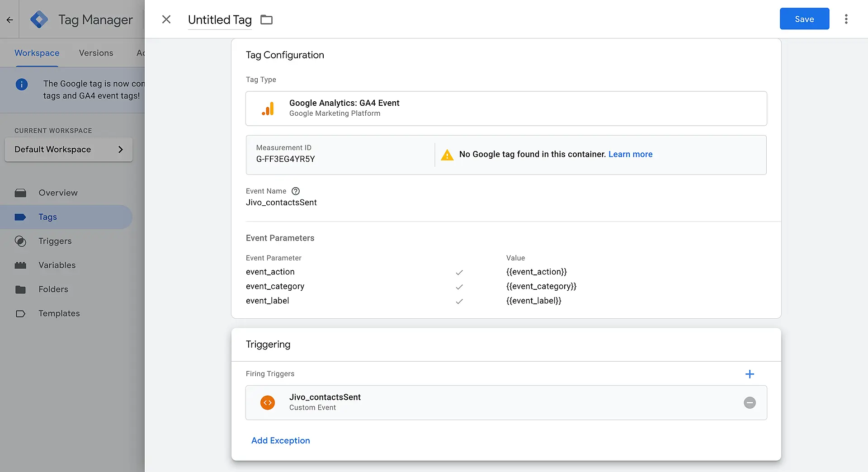
Task: Click the Google Analytics GA4 Event tag type
Action: click(506, 109)
